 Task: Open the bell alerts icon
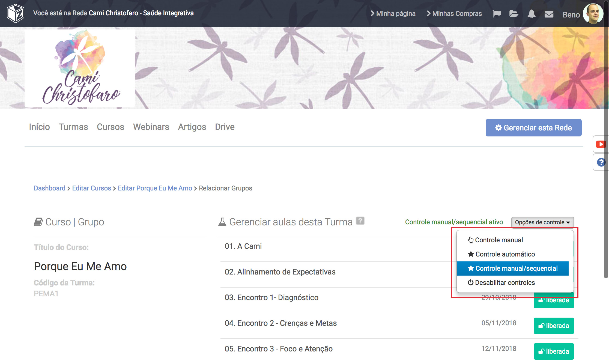point(531,14)
